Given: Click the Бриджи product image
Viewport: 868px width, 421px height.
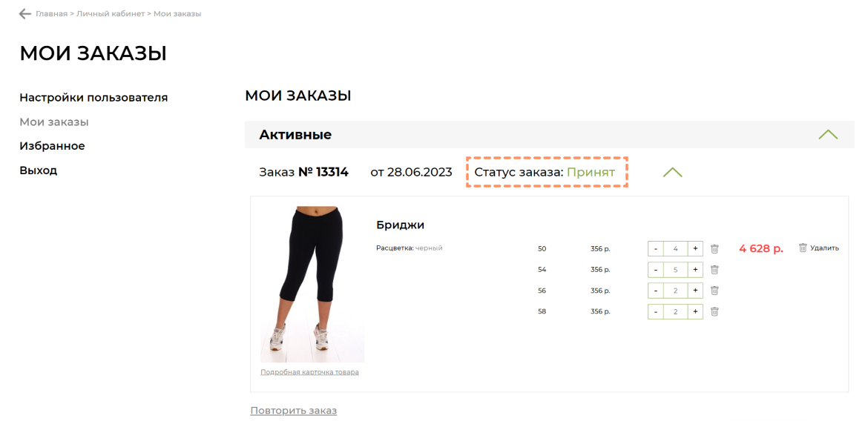Looking at the screenshot, I should coord(312,285).
